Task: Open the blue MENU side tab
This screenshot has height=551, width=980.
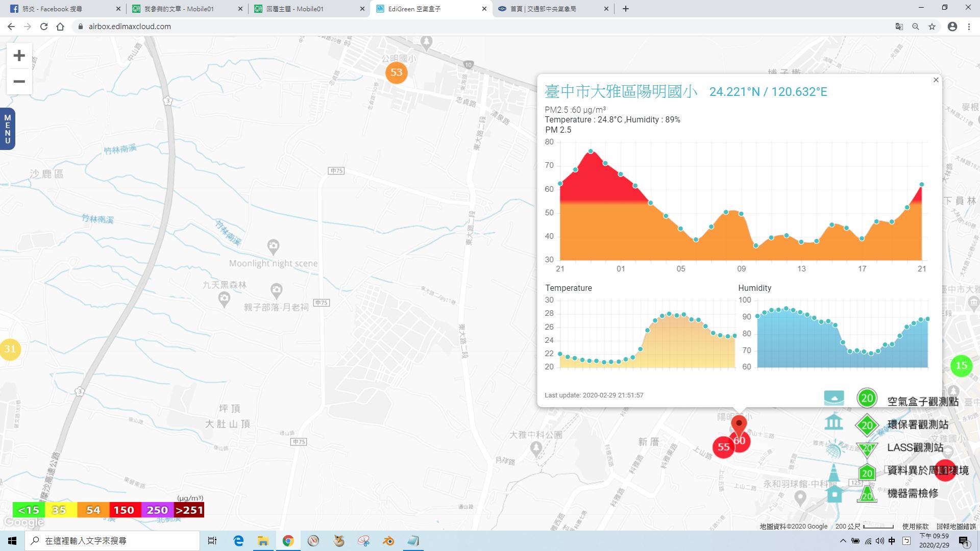Action: pos(7,129)
